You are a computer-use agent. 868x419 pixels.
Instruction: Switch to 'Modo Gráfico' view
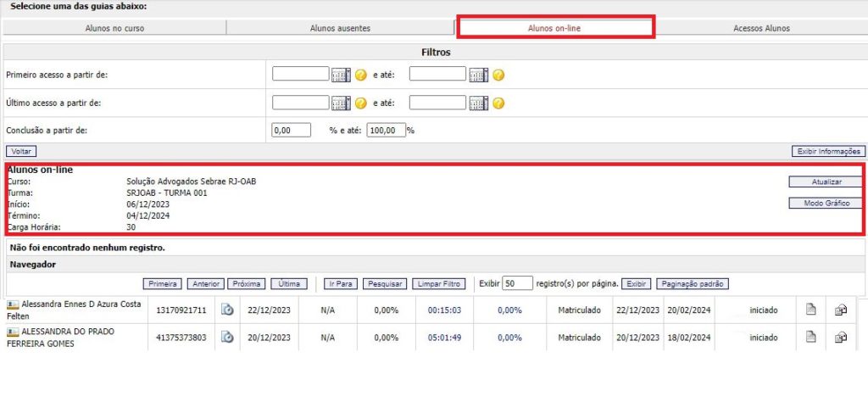[x=826, y=204]
